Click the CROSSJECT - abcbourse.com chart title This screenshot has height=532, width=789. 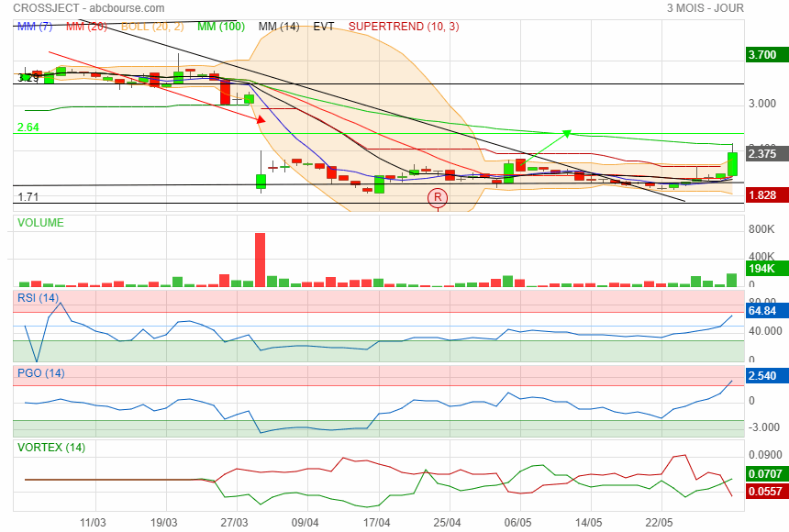click(89, 8)
